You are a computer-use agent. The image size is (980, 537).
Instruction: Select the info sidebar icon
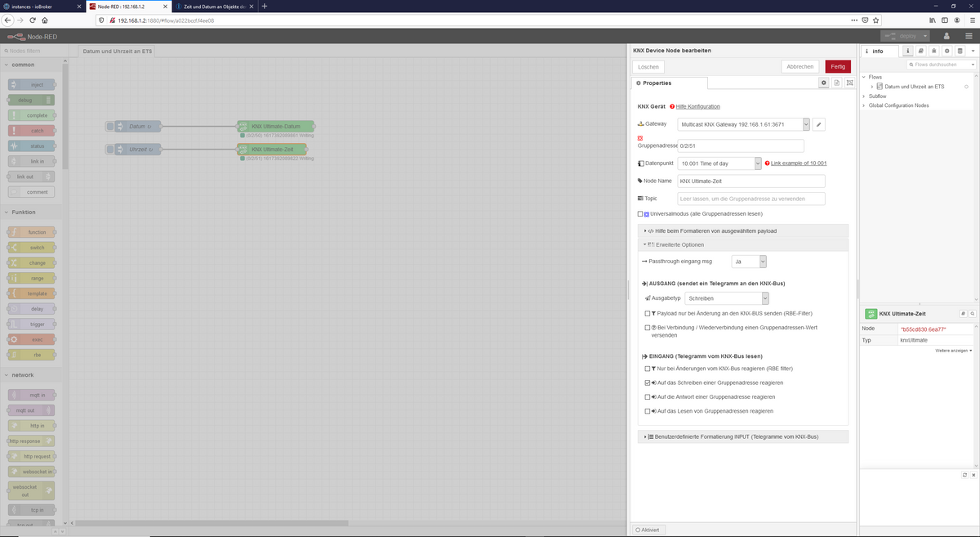[x=907, y=51]
